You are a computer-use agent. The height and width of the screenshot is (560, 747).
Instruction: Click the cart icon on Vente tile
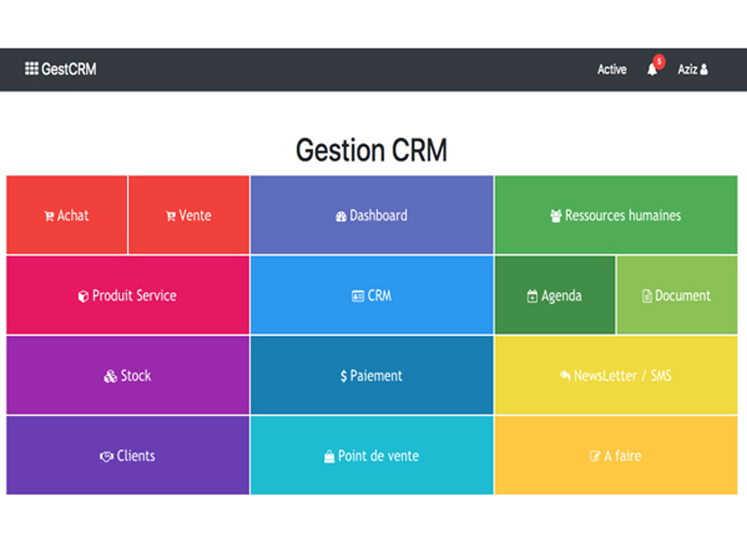tap(171, 217)
